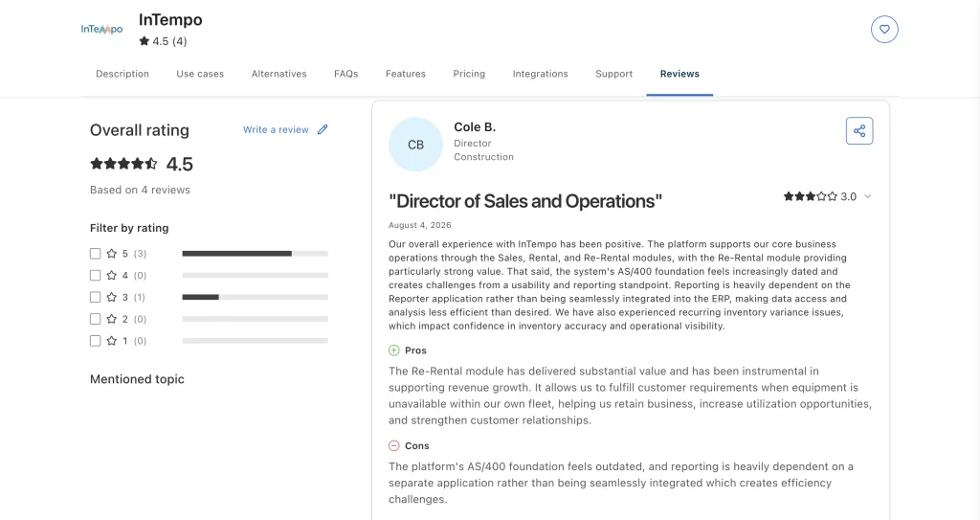Click the star icon in the 4 star row

(x=112, y=276)
